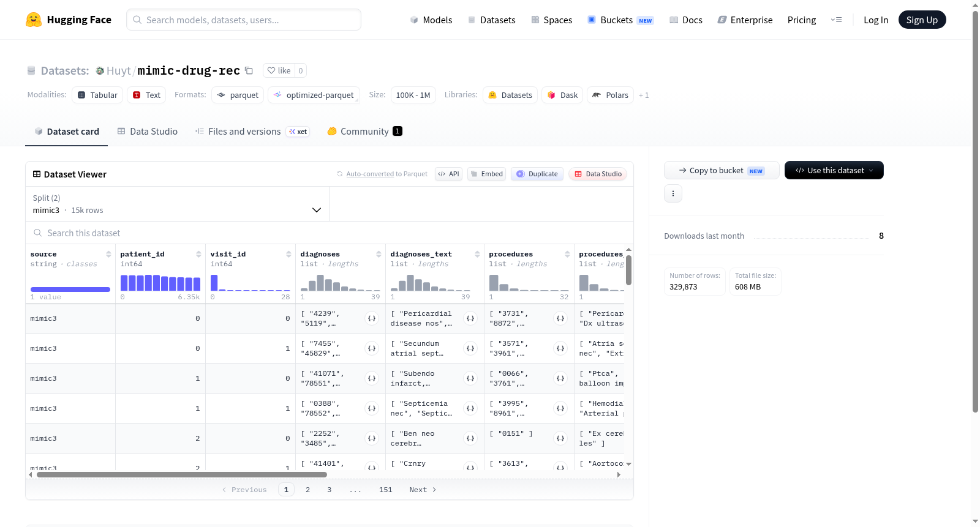Expand diagnoses_text cell starting "Ben neo"
The image size is (980, 527).
470,438
